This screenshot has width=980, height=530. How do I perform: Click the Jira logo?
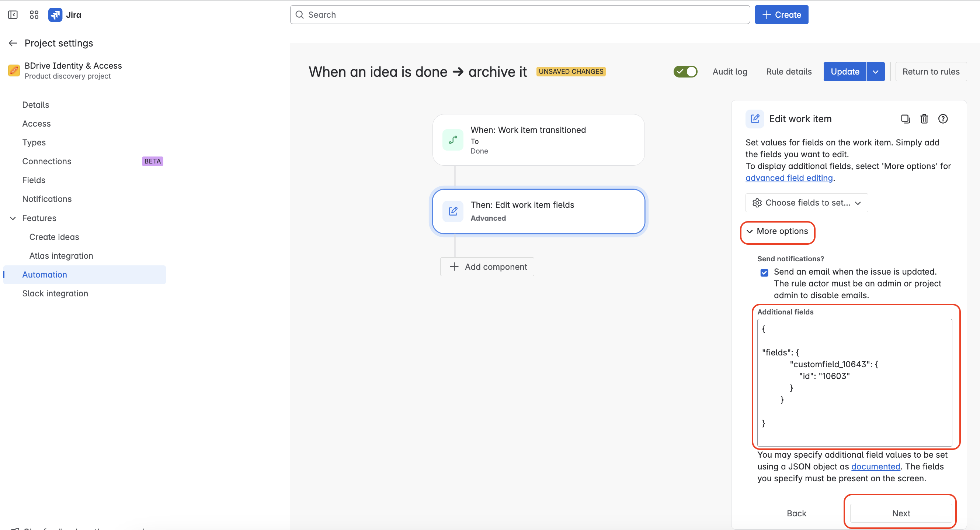[55, 14]
